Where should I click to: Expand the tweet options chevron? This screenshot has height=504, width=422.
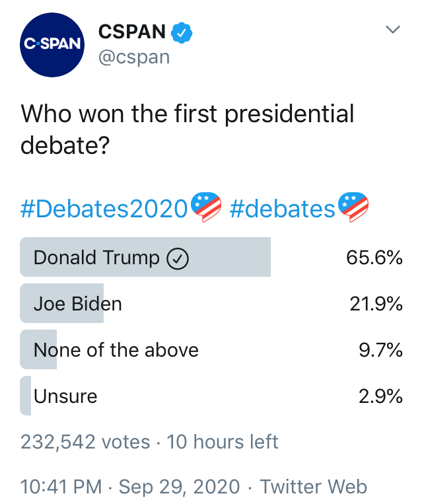pyautogui.click(x=393, y=30)
